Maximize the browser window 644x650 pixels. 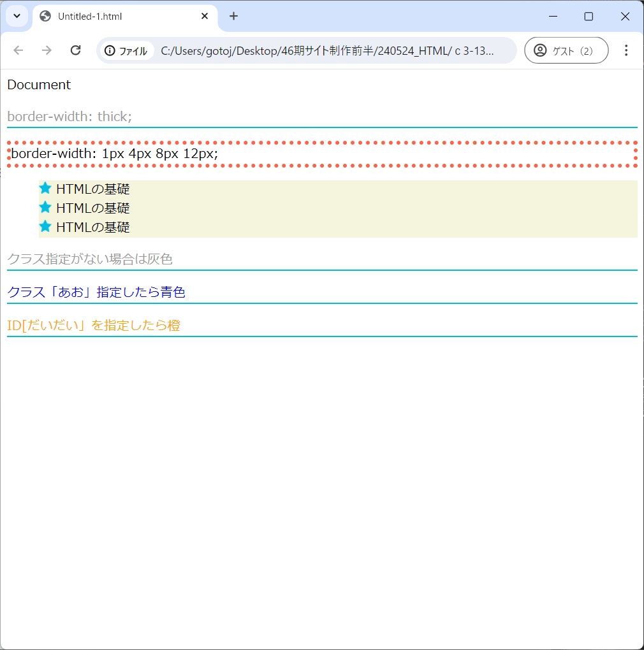coord(589,16)
